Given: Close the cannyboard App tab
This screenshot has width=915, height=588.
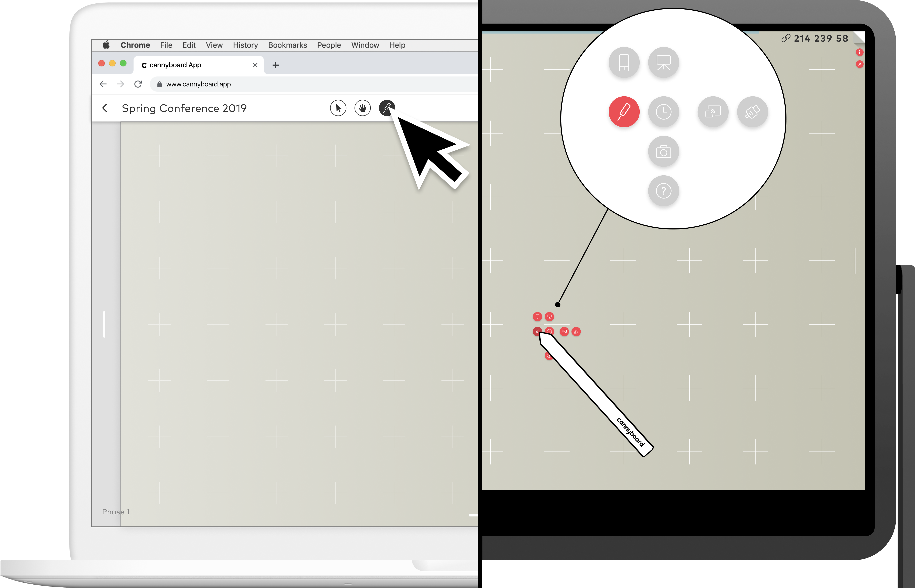Looking at the screenshot, I should coord(255,65).
